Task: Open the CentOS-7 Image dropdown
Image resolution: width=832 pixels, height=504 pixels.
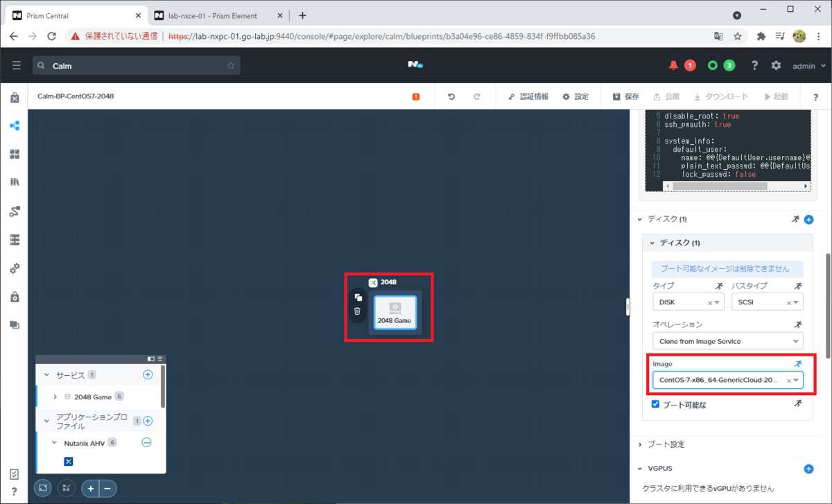Action: pos(727,380)
